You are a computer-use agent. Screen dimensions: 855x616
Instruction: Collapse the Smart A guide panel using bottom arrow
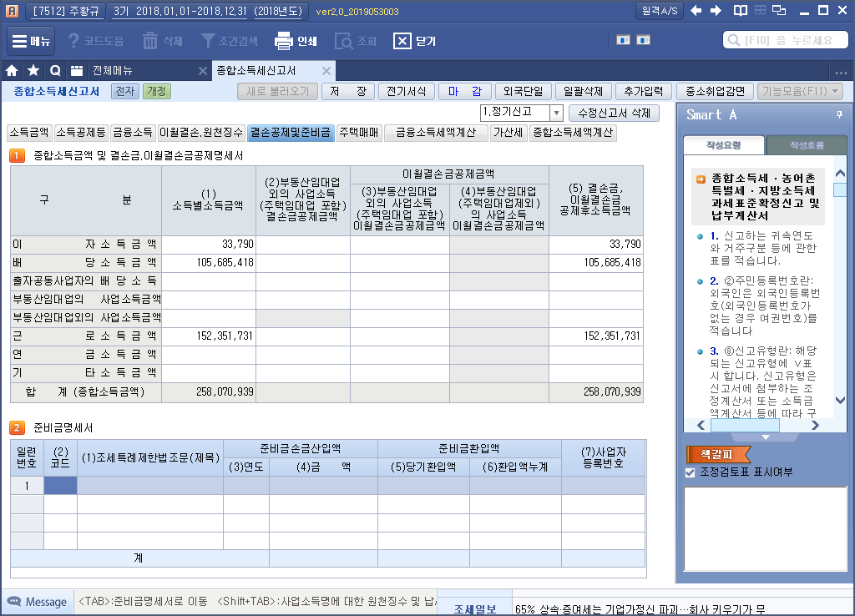766,437
